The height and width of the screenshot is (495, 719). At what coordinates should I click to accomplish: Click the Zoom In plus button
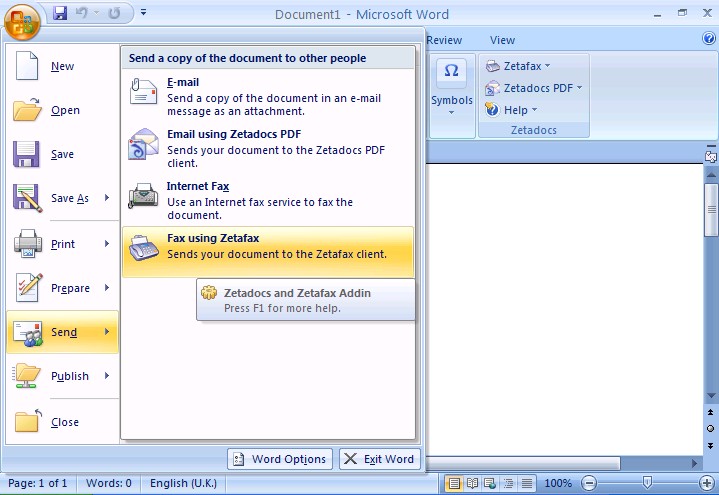707,483
